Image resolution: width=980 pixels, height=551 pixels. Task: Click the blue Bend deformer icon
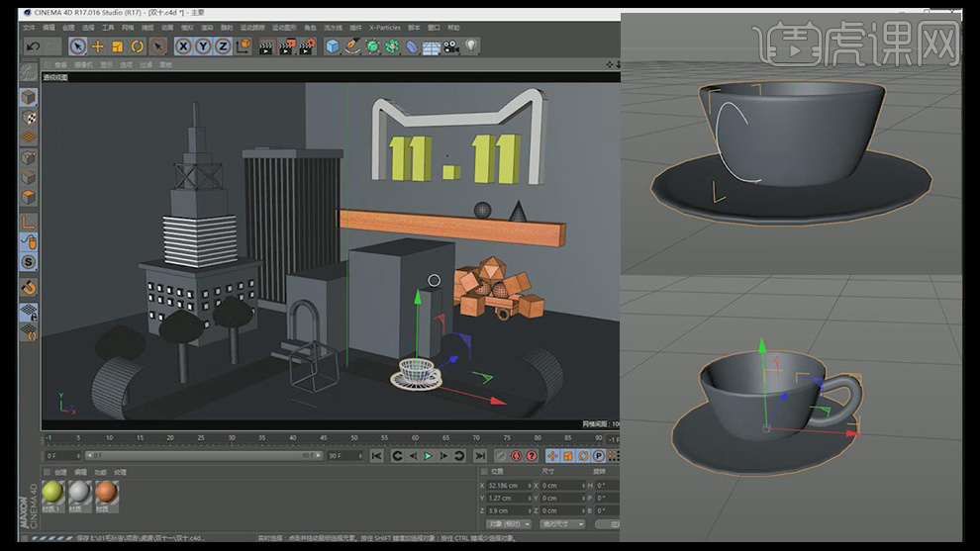click(412, 46)
